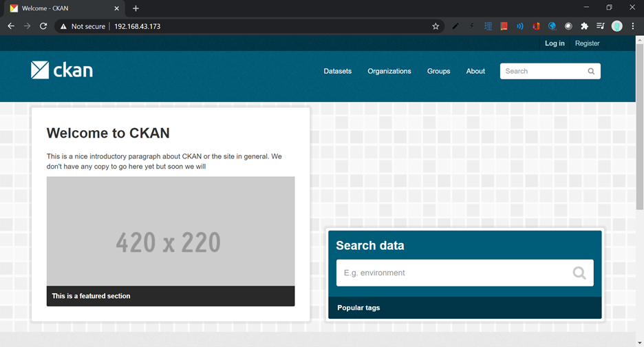Open the About page link

[x=475, y=71]
